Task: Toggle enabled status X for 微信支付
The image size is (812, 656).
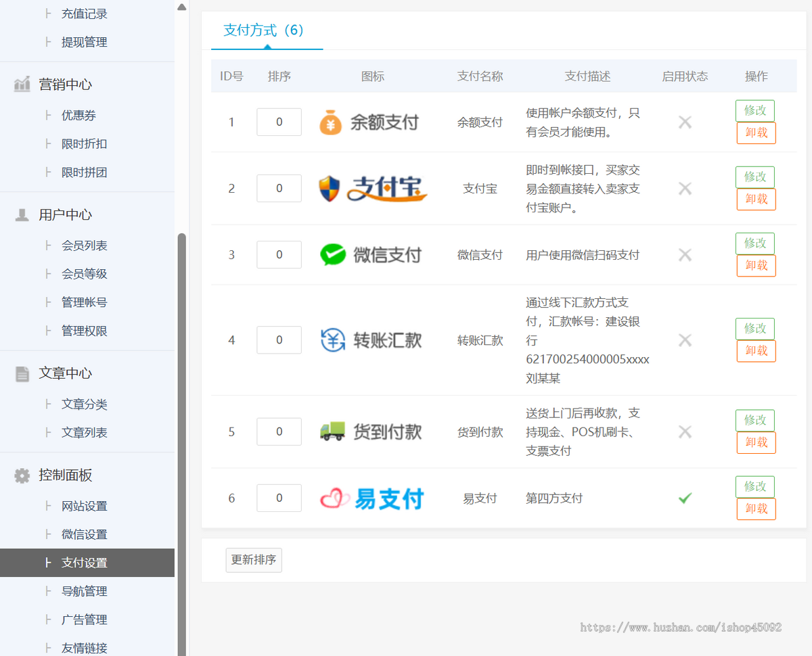Action: [x=685, y=255]
